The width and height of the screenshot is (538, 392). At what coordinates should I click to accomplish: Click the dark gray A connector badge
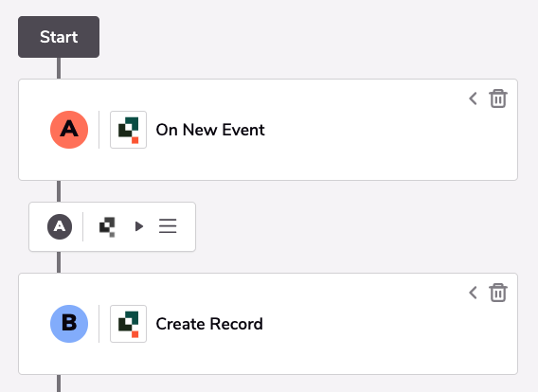[60, 226]
